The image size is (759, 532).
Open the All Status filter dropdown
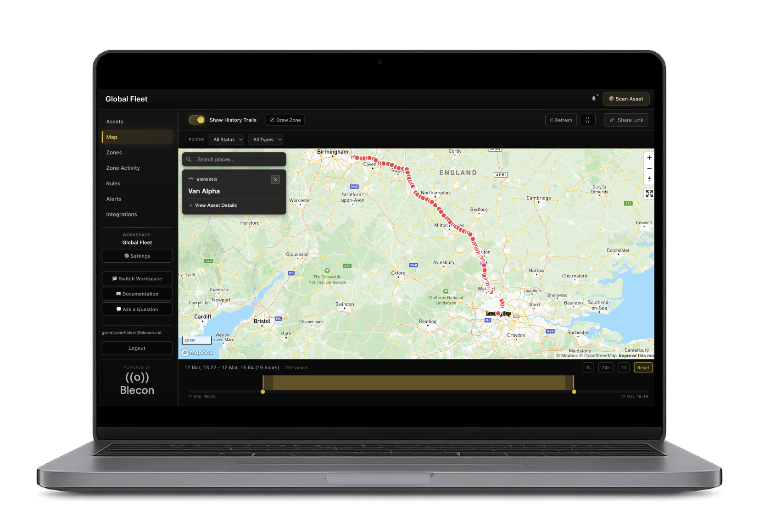[x=226, y=139]
